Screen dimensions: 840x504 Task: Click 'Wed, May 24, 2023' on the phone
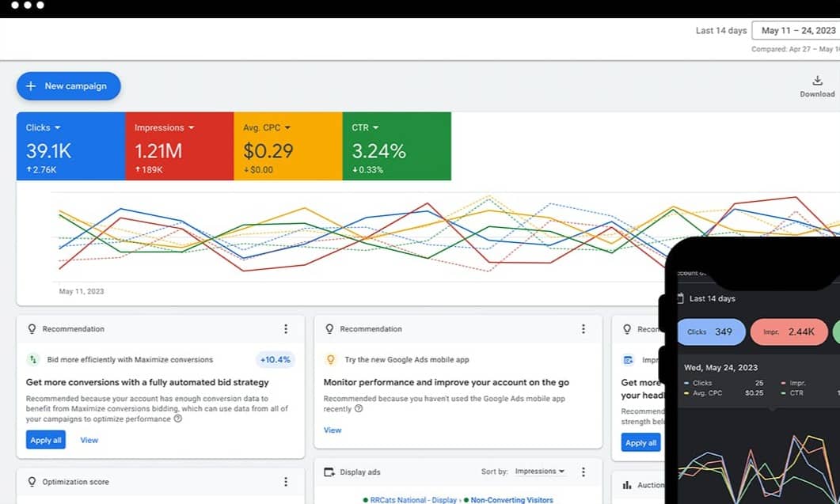click(x=720, y=367)
